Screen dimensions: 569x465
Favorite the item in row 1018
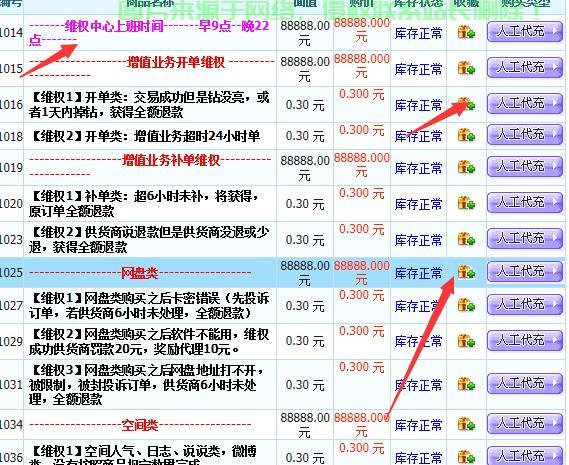[466, 135]
